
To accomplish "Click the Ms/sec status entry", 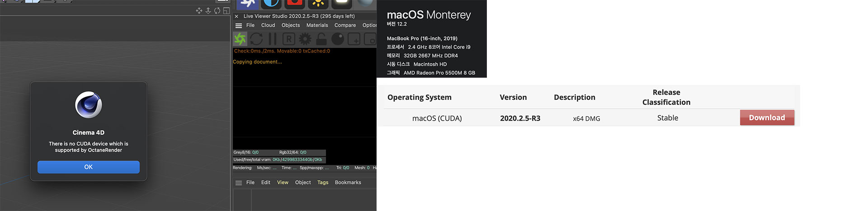I will point(267,168).
